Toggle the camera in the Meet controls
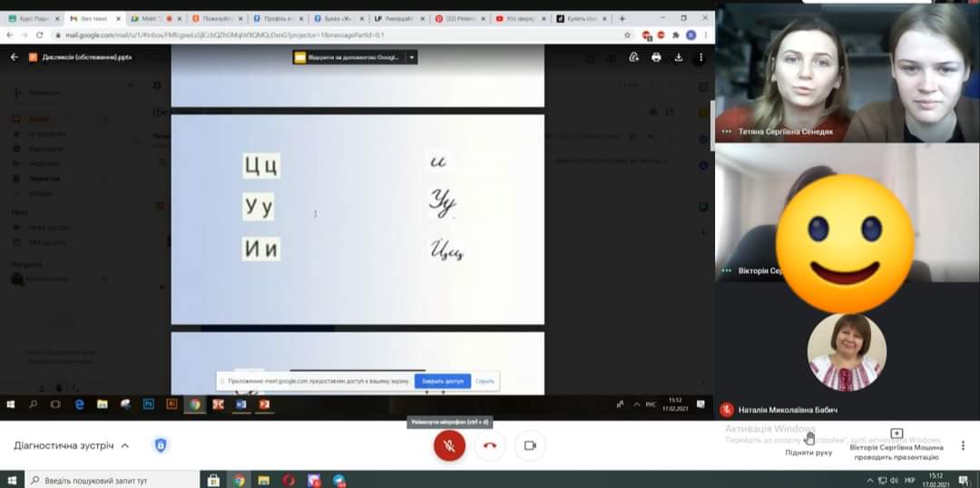The width and height of the screenshot is (980, 488). click(530, 445)
